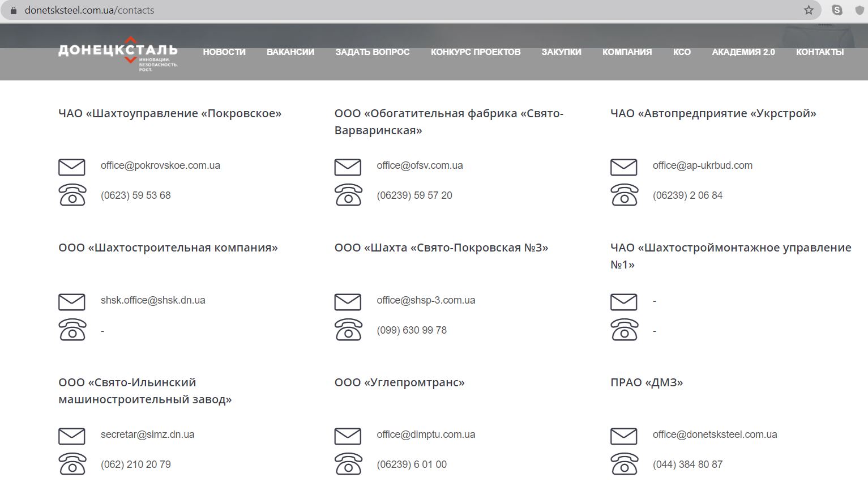Open the ЗАДАТЬ ВОПРОС page
The image size is (868, 486).
[373, 52]
